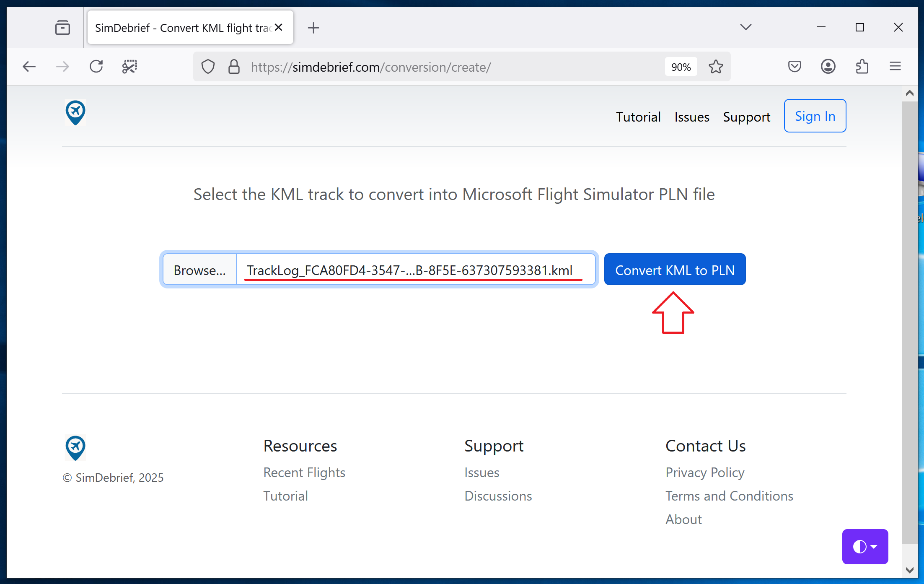Click the Sign In button

815,116
